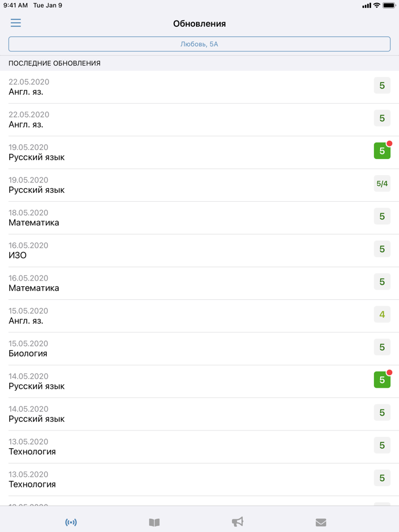
Task: Open the updates feed tab icon
Action: (x=71, y=522)
